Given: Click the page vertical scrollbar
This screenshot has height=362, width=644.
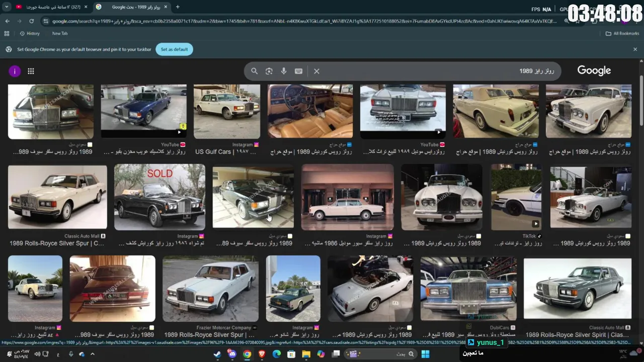Looking at the screenshot, I should [x=641, y=101].
